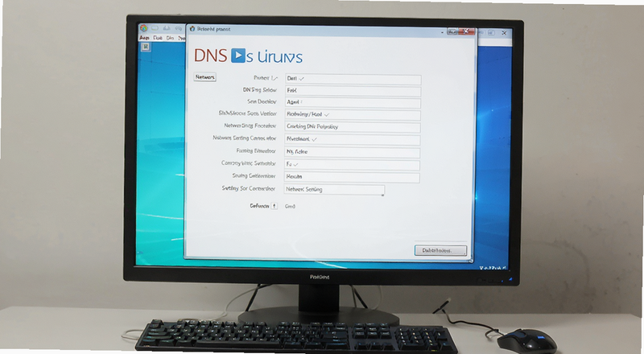The height and width of the screenshot is (354, 644).
Task: Click the small icon below the background window menu
Action: [x=146, y=47]
